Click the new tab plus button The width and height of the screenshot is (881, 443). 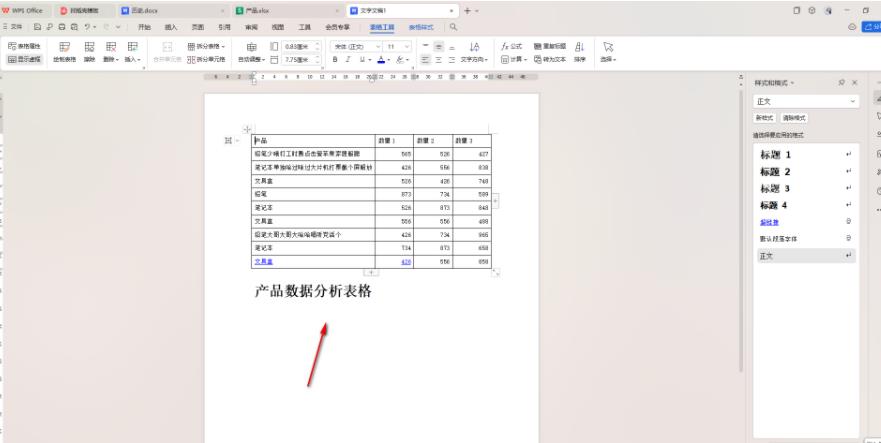point(467,11)
